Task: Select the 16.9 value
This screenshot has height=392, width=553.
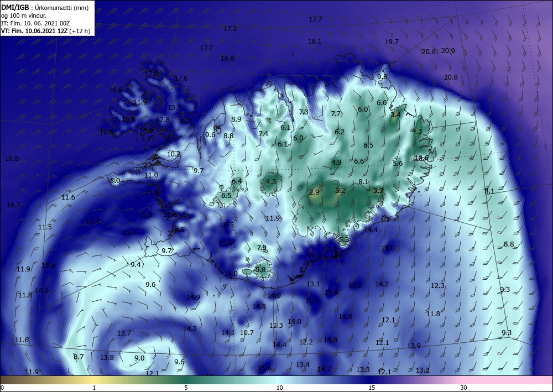Action: tap(145, 131)
